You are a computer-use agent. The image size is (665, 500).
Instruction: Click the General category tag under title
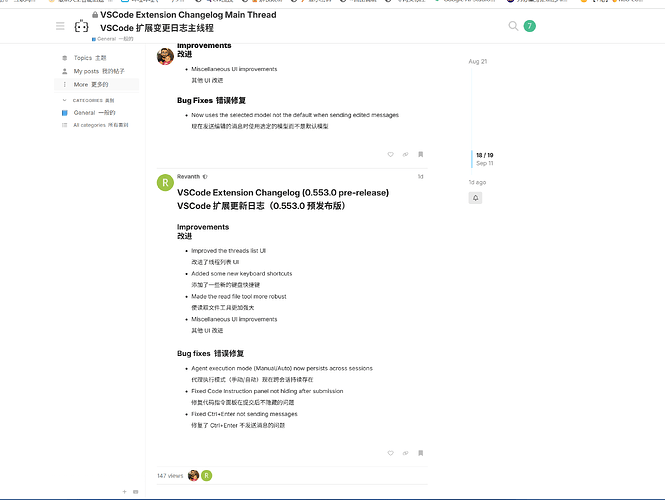click(112, 39)
